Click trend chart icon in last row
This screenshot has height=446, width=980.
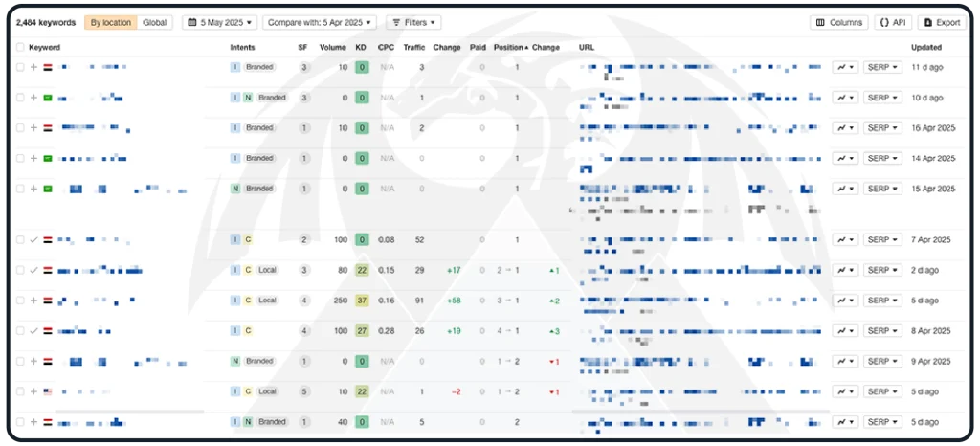[x=844, y=422]
